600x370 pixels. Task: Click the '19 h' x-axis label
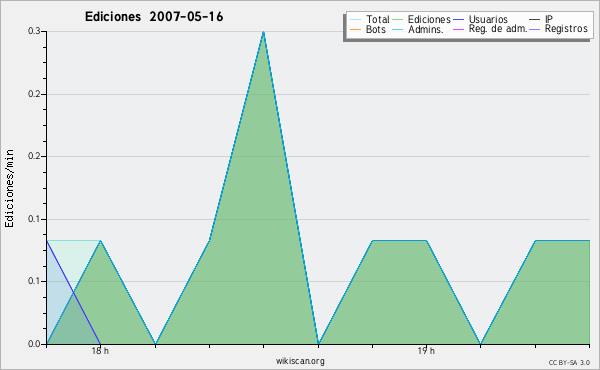(426, 351)
